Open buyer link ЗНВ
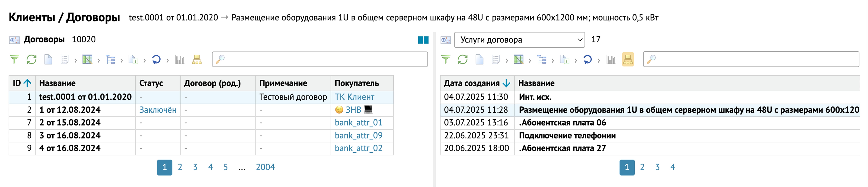 (x=353, y=110)
